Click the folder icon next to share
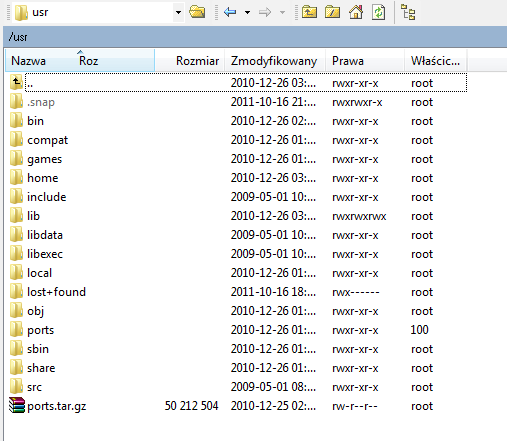507x441 pixels. [16, 367]
